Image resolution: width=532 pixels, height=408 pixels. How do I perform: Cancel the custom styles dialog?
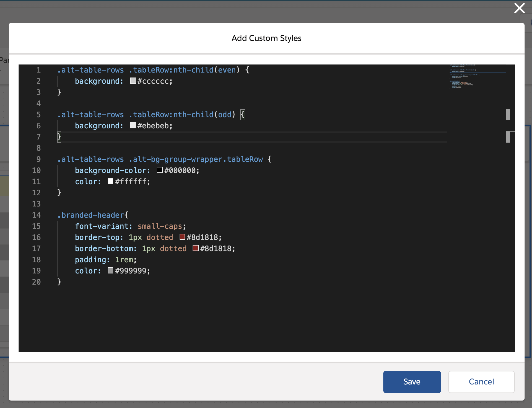[481, 382]
